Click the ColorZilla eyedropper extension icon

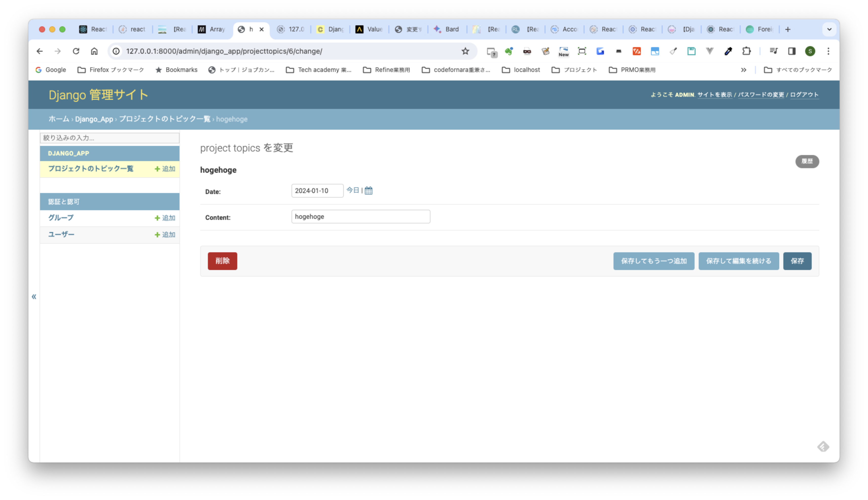tap(728, 51)
